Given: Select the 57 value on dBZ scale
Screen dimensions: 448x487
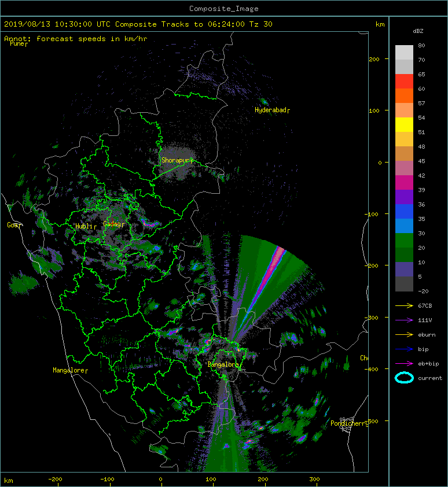Looking at the screenshot, I should coord(421,103).
